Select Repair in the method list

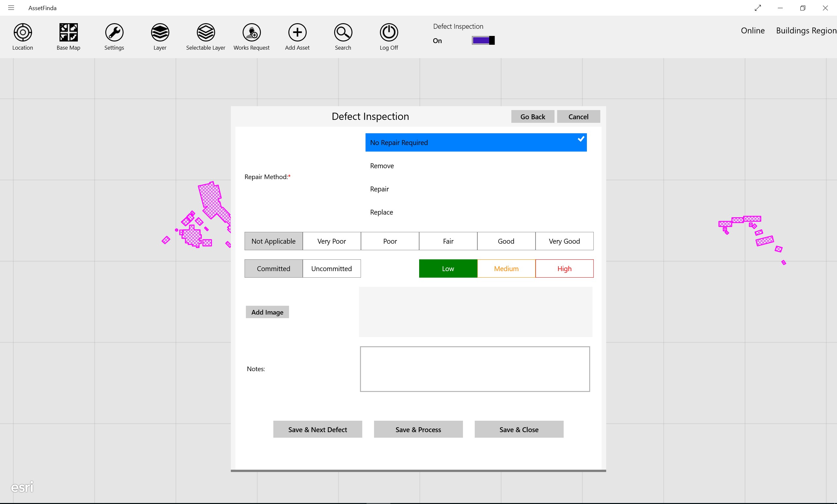click(380, 189)
